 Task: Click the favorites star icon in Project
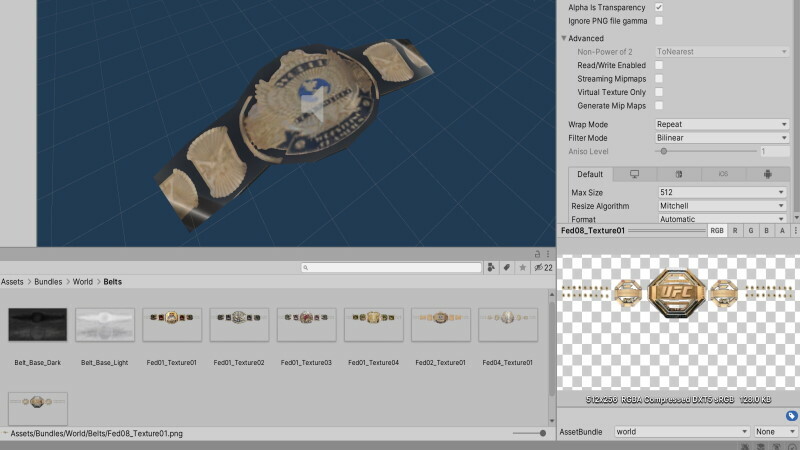(523, 268)
